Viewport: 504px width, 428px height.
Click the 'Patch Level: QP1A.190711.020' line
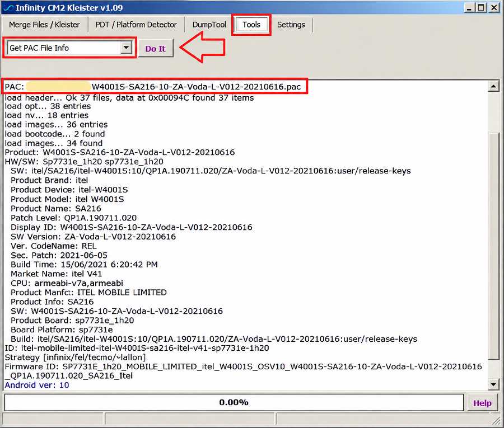(73, 218)
